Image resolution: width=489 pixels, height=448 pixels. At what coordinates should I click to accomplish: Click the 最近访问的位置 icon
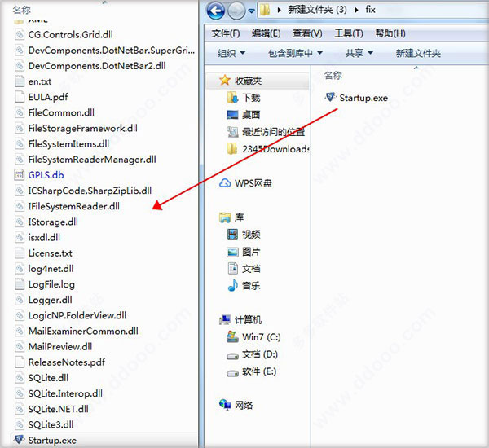click(x=232, y=132)
